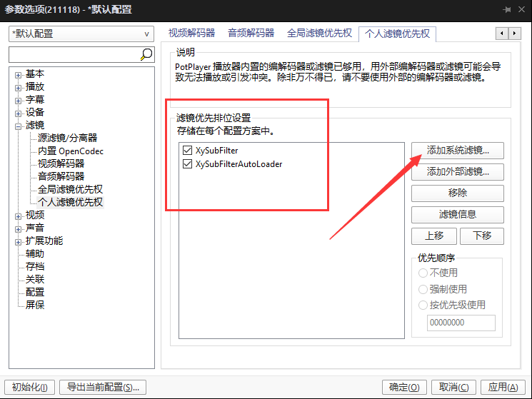Move filter down with 下移
532x399 pixels.
coord(482,236)
